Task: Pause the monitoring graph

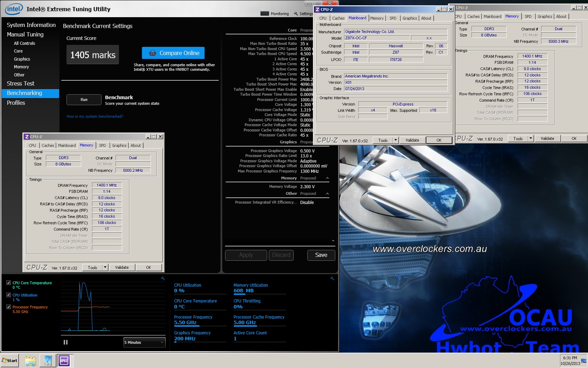Action: click(65, 342)
